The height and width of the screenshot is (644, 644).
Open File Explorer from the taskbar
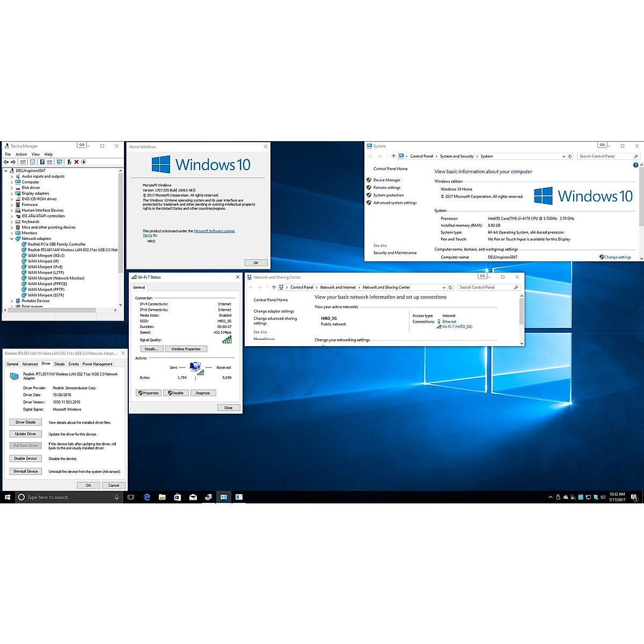tap(162, 497)
